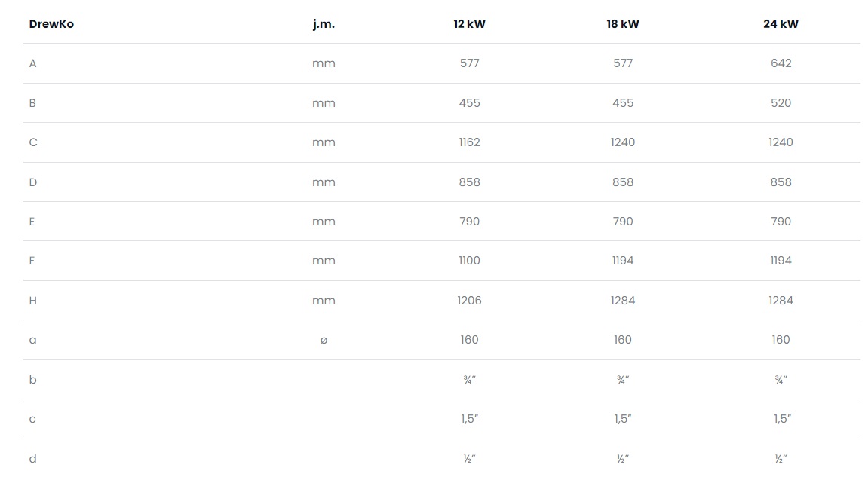The width and height of the screenshot is (868, 477).
Task: Click the 24 kW ¾″ value
Action: tap(781, 380)
